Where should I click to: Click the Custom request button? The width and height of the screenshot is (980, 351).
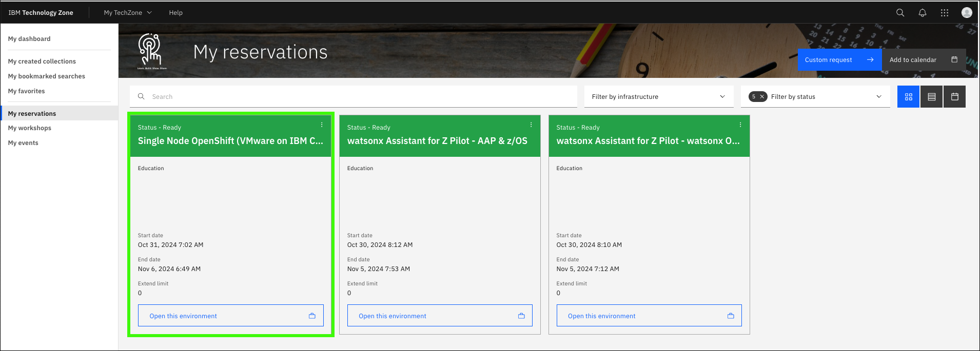[x=839, y=60]
